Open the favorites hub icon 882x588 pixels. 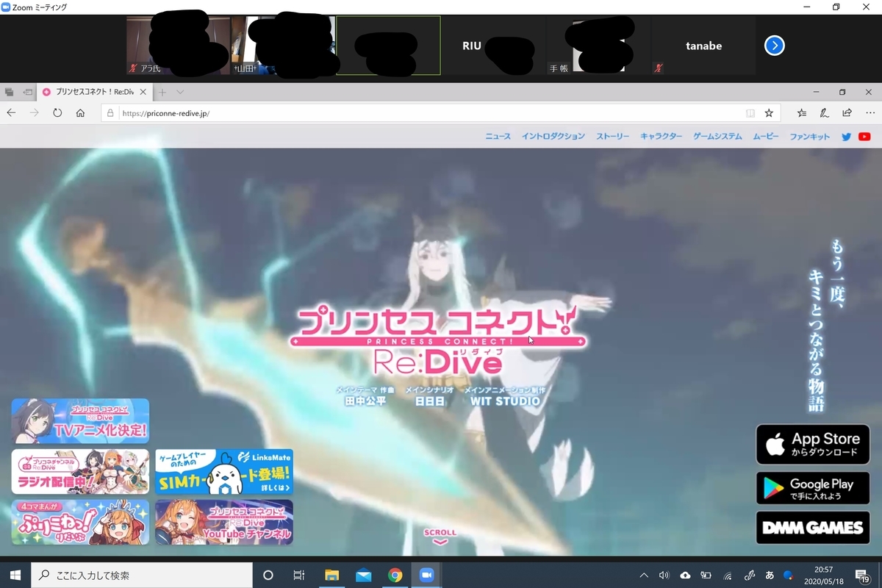[802, 113]
